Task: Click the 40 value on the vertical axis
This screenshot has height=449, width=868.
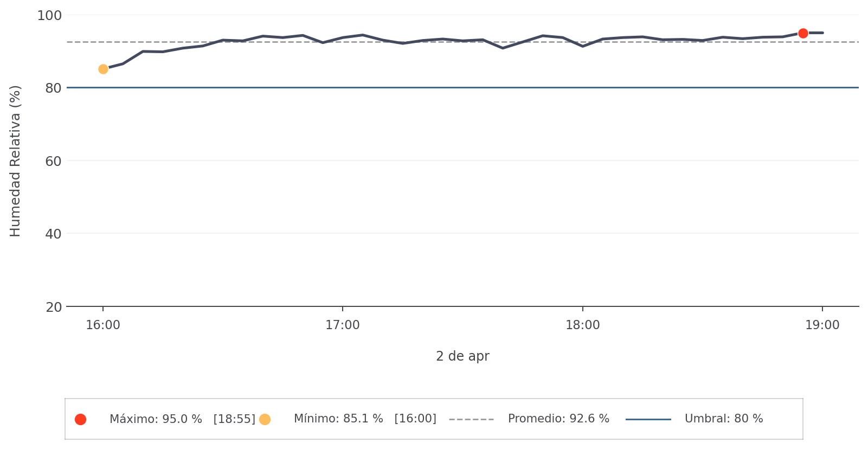Action: tap(54, 234)
